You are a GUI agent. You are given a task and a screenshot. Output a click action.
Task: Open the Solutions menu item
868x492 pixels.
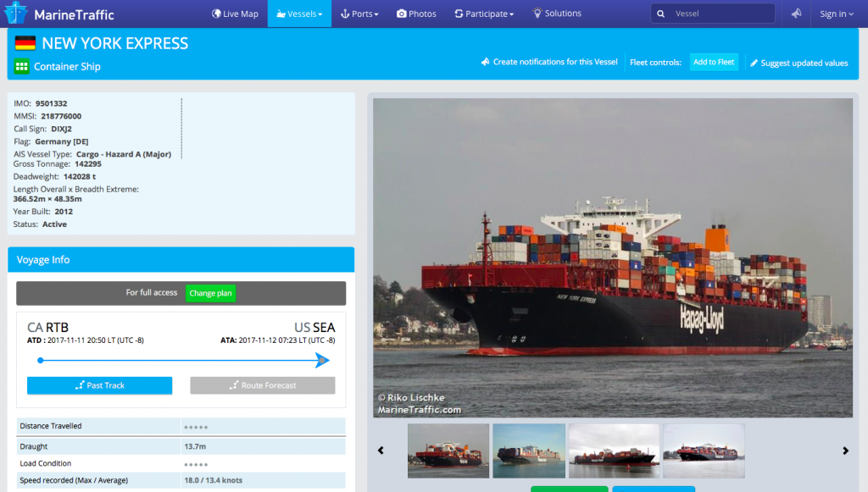click(557, 14)
